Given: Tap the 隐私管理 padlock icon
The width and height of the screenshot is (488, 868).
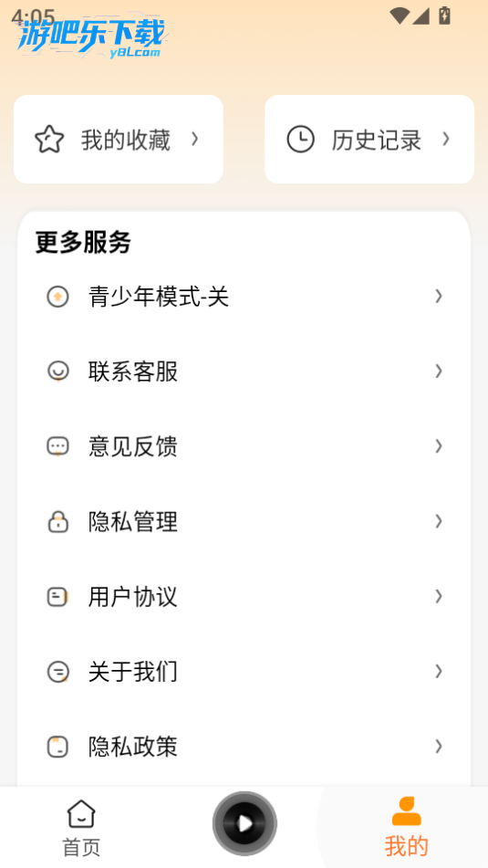Looking at the screenshot, I should coord(57,521).
